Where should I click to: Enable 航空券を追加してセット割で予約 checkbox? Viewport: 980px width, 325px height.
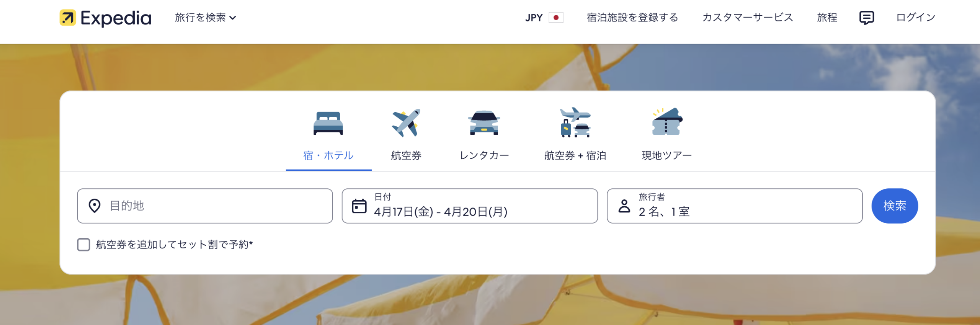pos(83,245)
